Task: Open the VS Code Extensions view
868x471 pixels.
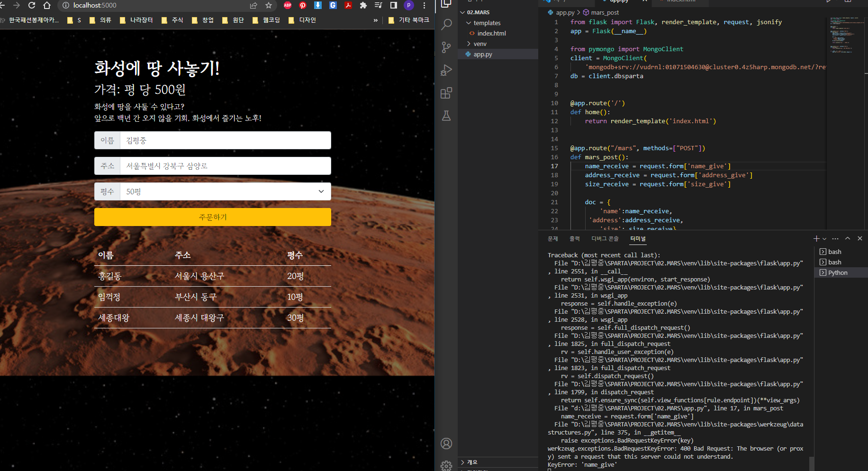Action: [x=446, y=93]
